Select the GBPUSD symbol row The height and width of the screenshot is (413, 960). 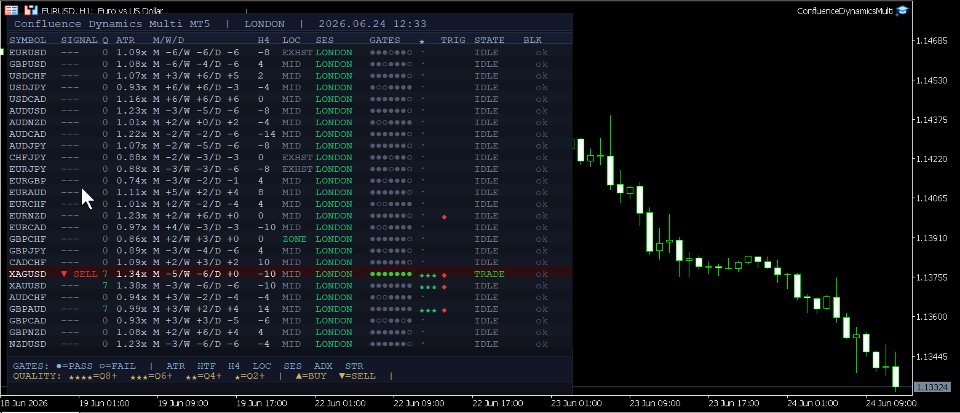click(x=290, y=64)
